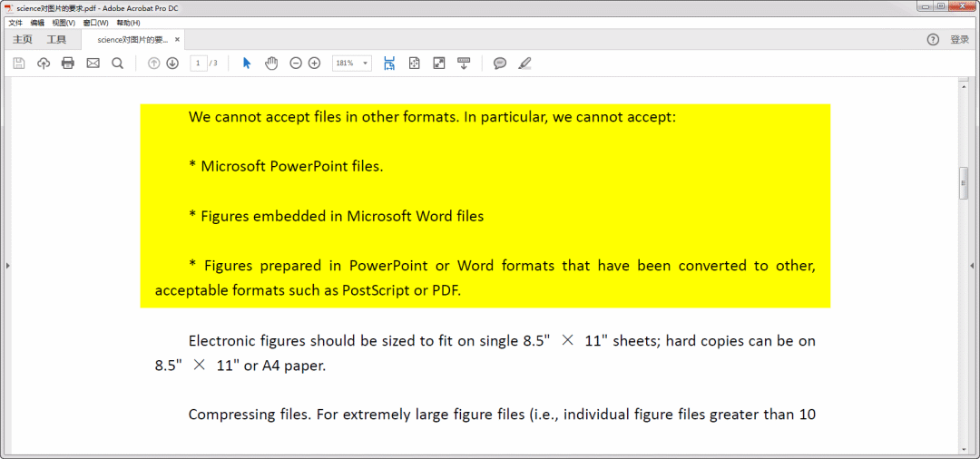Screen dimensions: 980x459
Task: Expand the right tools pane arrow
Action: point(972,266)
